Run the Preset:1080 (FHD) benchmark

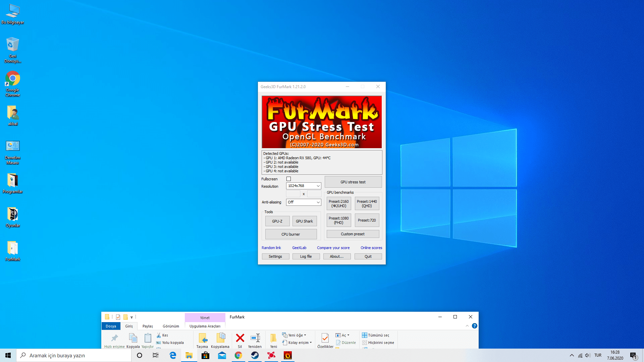tap(338, 220)
